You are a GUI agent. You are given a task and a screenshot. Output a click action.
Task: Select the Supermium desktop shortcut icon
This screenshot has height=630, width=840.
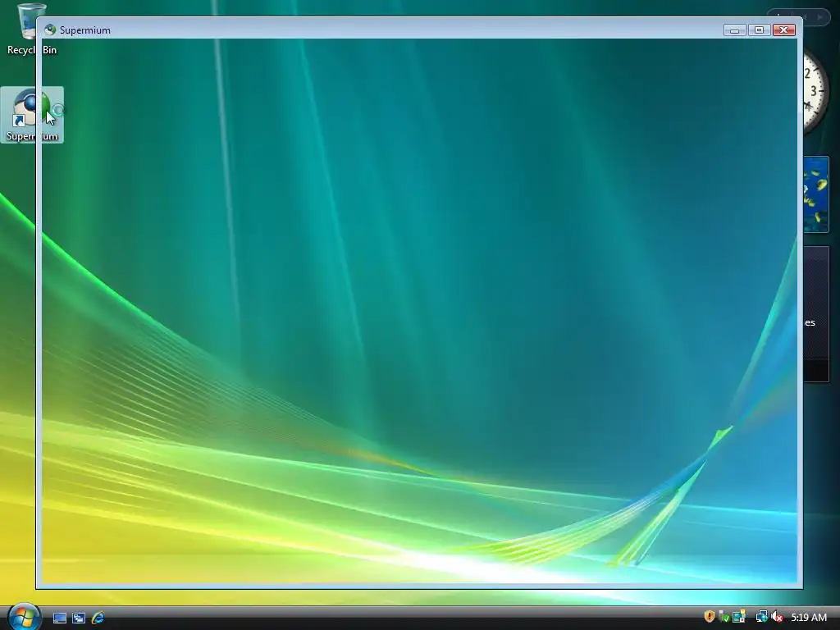[x=32, y=115]
